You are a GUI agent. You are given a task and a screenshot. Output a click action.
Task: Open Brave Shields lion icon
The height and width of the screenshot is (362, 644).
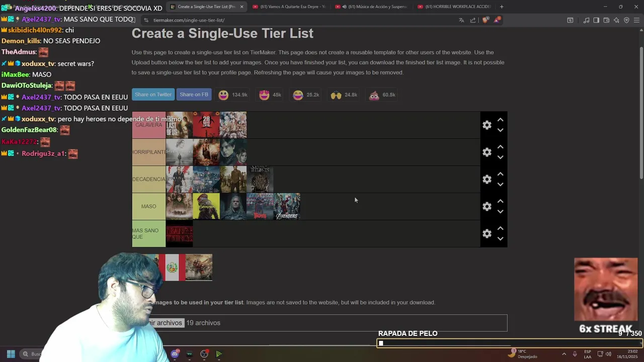point(485,20)
